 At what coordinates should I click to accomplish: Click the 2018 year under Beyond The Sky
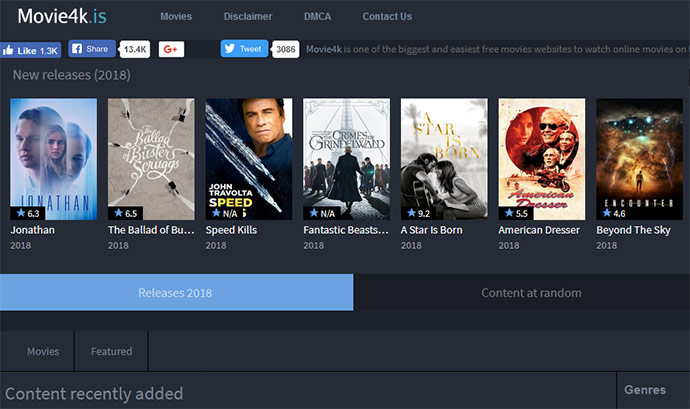[x=606, y=246]
